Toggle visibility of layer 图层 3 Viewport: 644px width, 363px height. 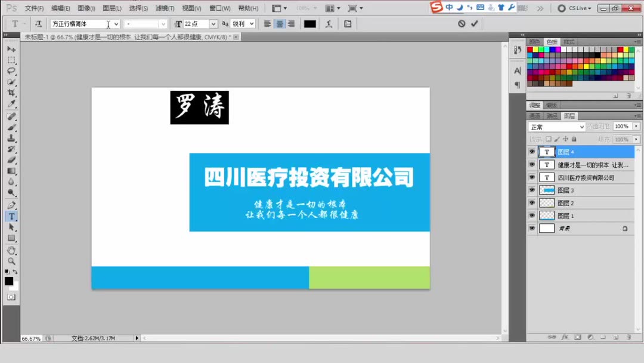(x=532, y=190)
